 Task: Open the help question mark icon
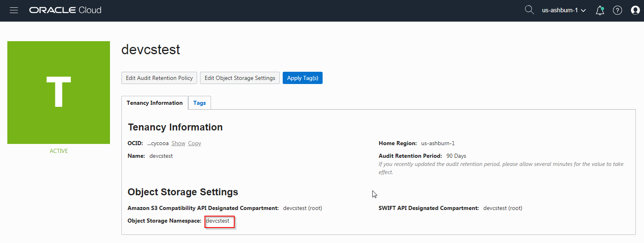click(618, 11)
